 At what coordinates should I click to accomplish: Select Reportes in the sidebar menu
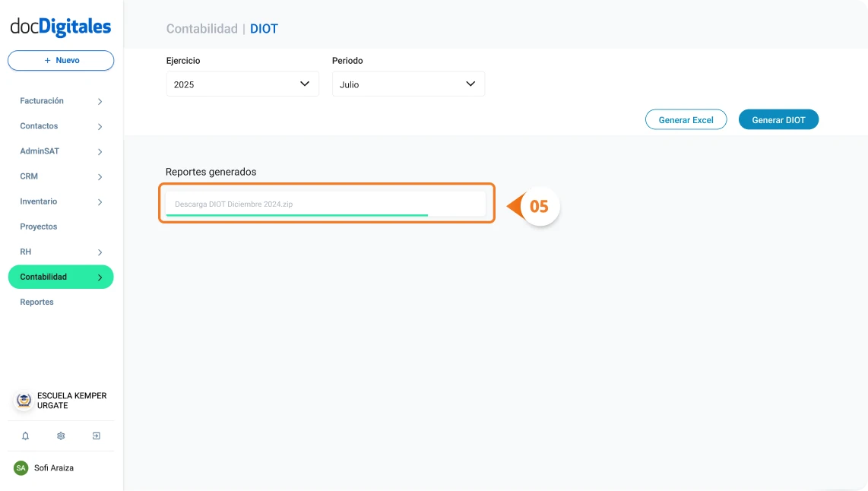(36, 302)
